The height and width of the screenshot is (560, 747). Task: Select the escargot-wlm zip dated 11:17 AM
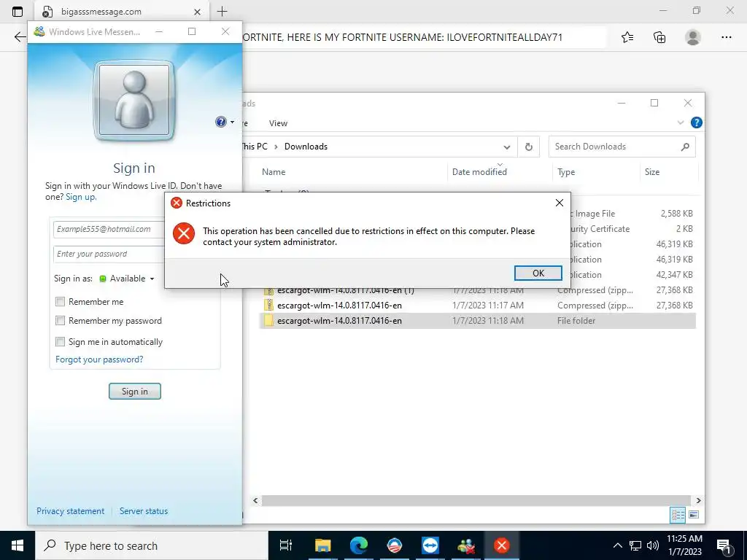coord(478,306)
